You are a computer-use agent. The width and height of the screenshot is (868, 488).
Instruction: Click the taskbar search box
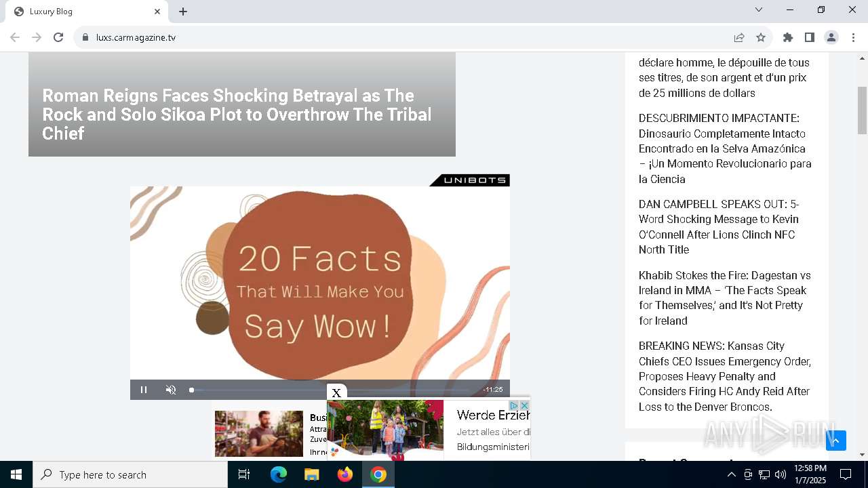(130, 474)
